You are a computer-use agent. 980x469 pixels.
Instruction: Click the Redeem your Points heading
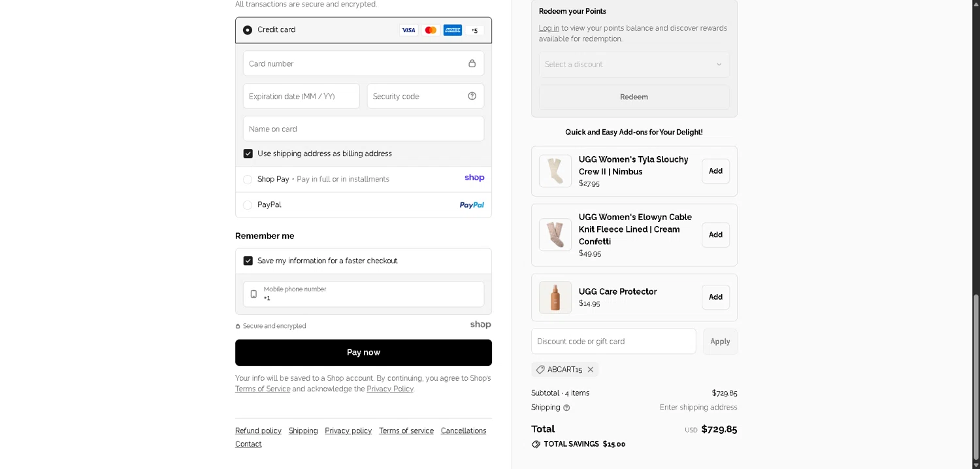coord(572,11)
